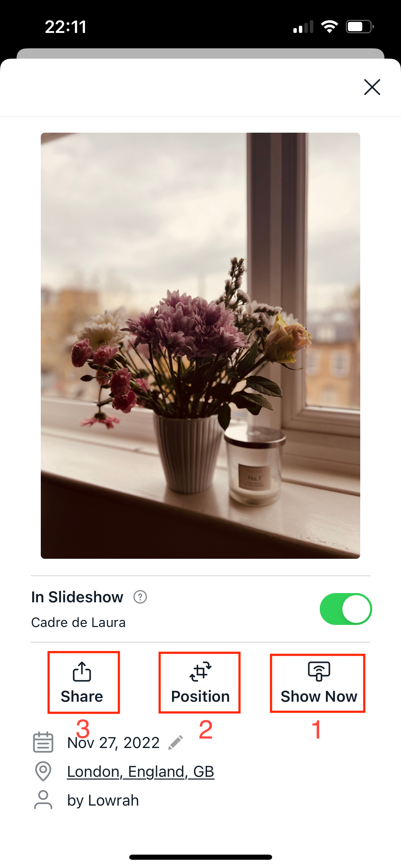The width and height of the screenshot is (401, 868).
Task: Tap the grey sheet grabber at top
Action: point(200,53)
